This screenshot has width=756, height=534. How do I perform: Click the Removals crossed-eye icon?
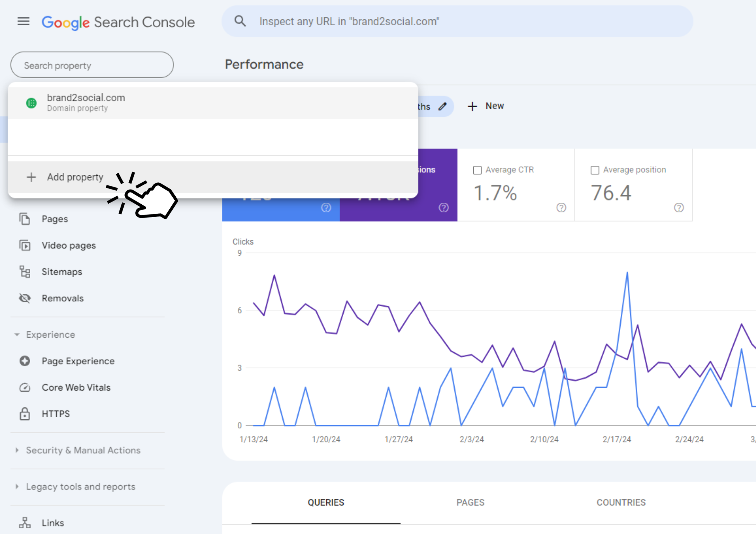pos(25,298)
